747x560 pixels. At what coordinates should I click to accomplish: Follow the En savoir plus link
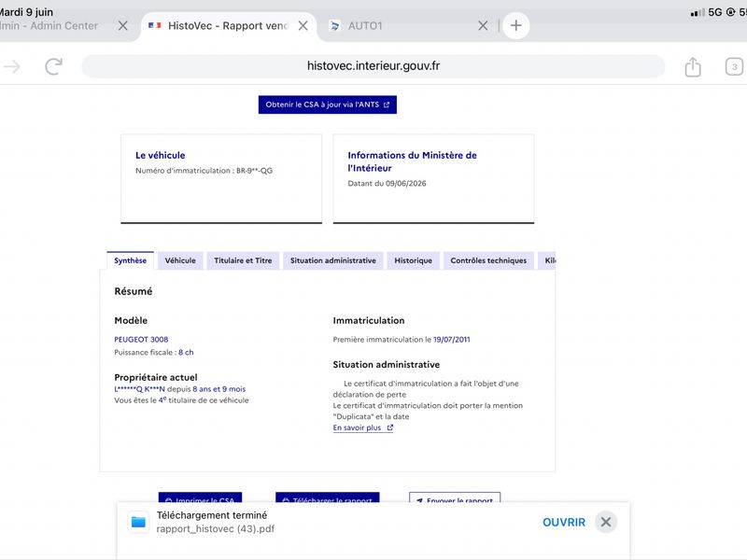point(363,427)
